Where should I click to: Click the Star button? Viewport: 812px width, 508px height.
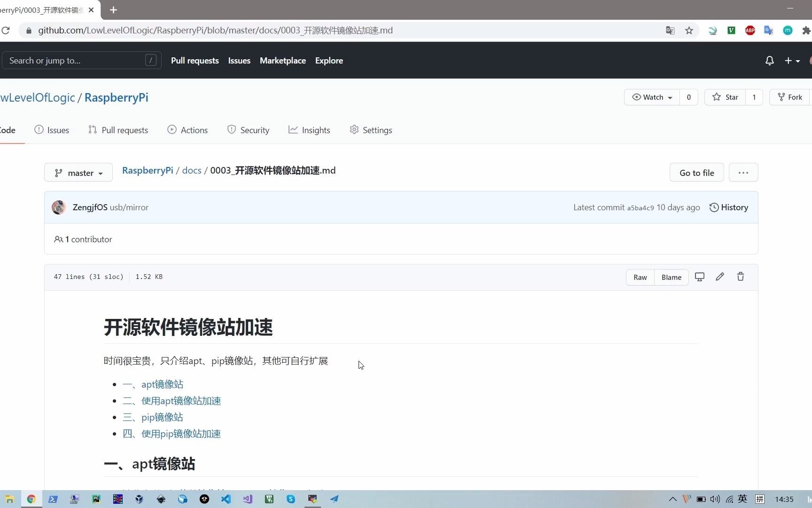coord(725,97)
